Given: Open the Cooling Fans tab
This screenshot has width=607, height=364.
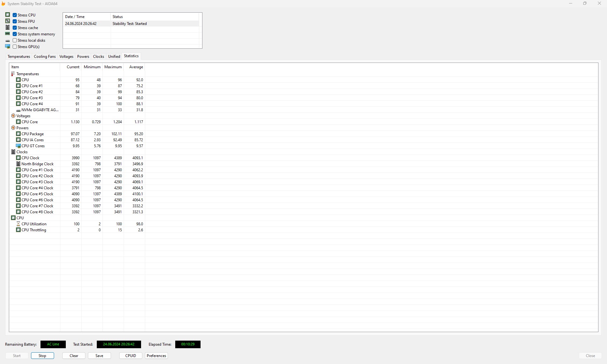Looking at the screenshot, I should (45, 57).
